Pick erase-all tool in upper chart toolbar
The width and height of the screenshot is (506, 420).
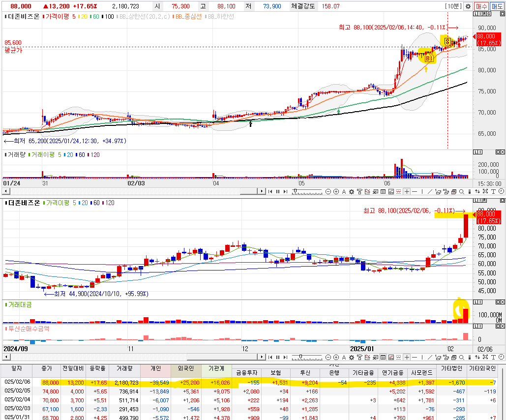pyautogui.click(x=446, y=191)
